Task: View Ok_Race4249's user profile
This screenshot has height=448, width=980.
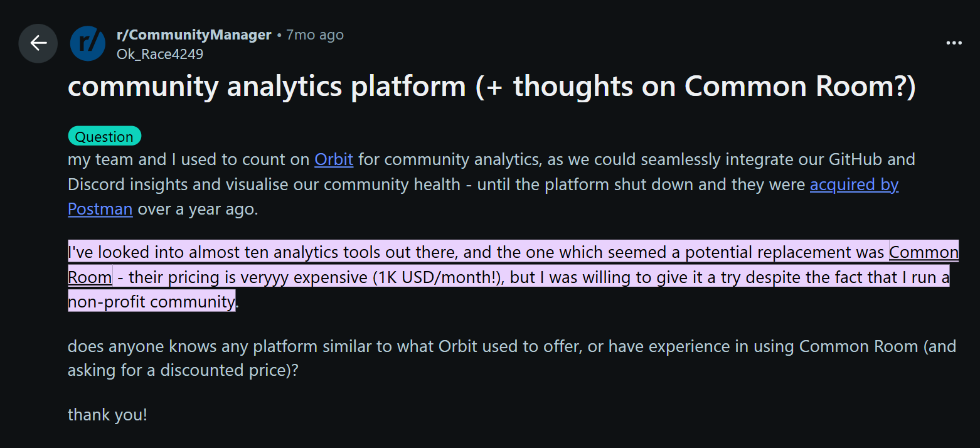Action: click(159, 54)
